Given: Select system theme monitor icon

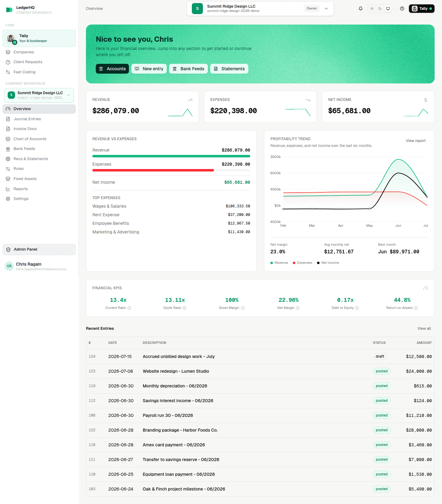Looking at the screenshot, I should [x=388, y=9].
